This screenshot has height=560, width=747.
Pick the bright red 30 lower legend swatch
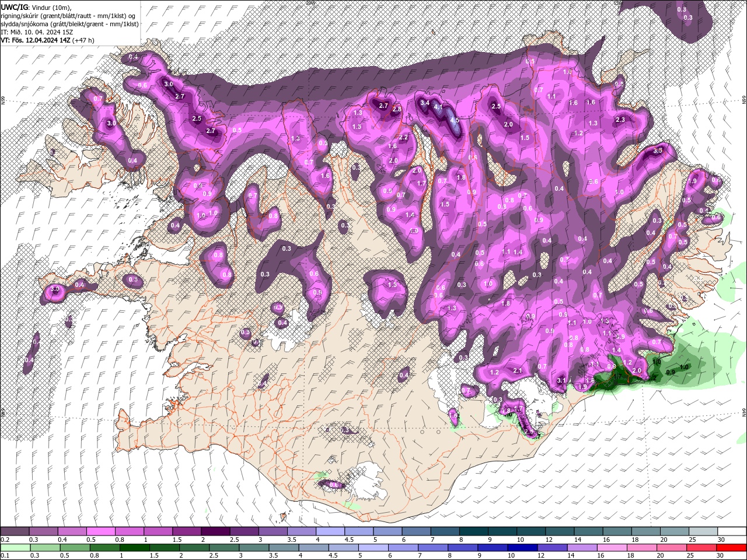[731, 548]
